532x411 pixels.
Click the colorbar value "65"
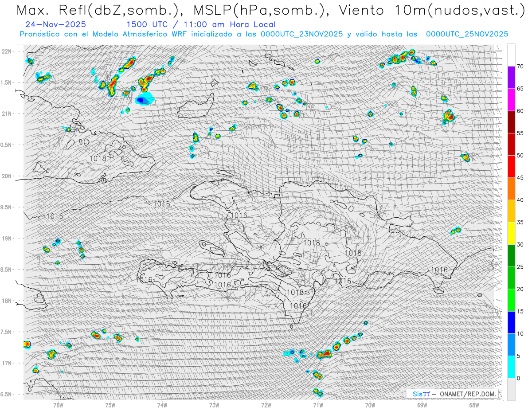point(520,89)
